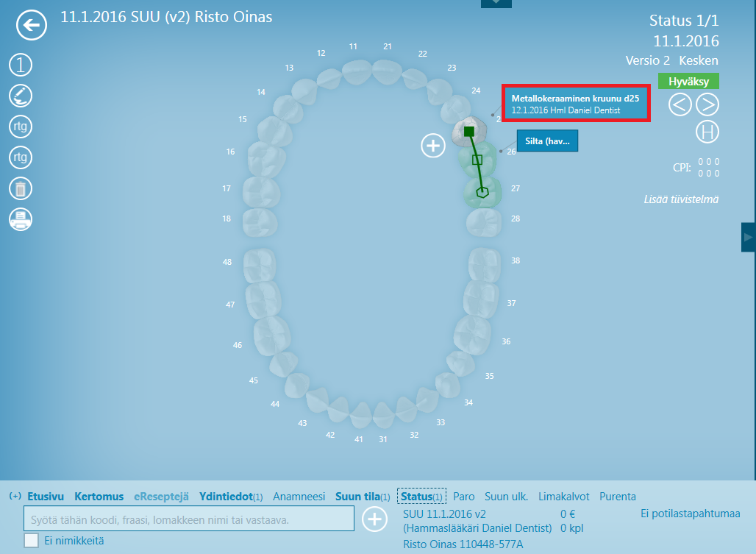
Task: Click the circled number 1 icon
Action: click(21, 65)
